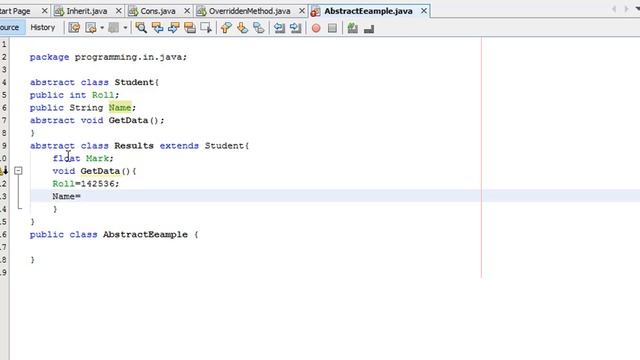640x360 pixels.
Task: Go to Next Bookmark icon
Action: tap(242, 28)
